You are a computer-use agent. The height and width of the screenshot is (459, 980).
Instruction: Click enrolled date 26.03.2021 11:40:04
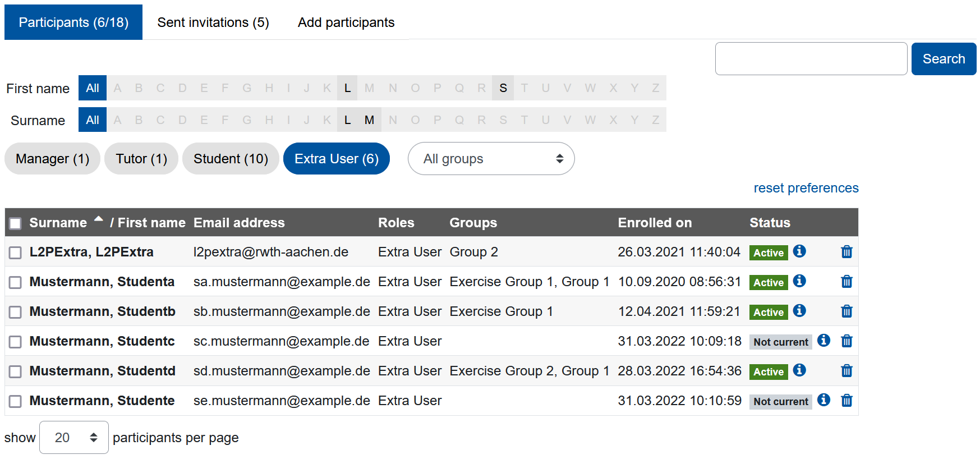[679, 252]
